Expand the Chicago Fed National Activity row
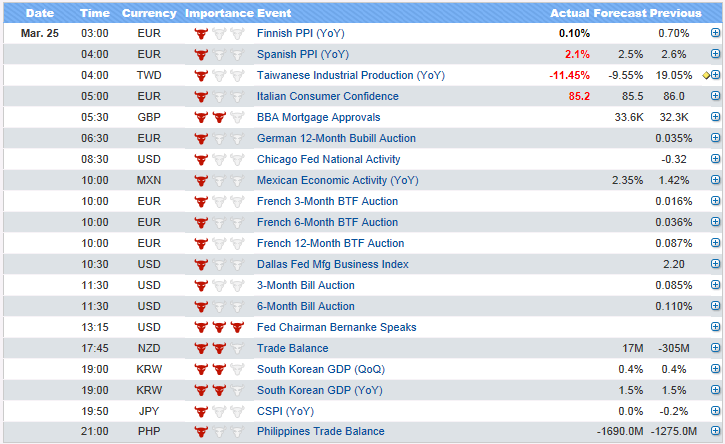 point(715,159)
